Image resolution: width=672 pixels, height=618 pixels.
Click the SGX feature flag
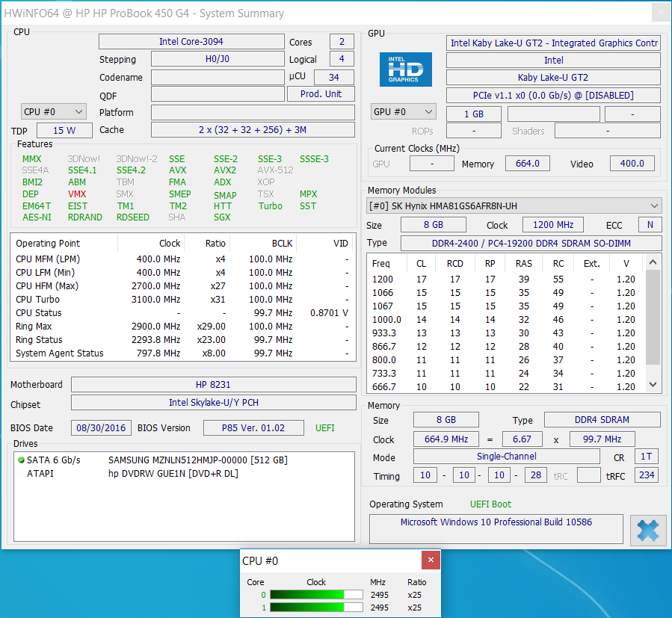(x=223, y=217)
